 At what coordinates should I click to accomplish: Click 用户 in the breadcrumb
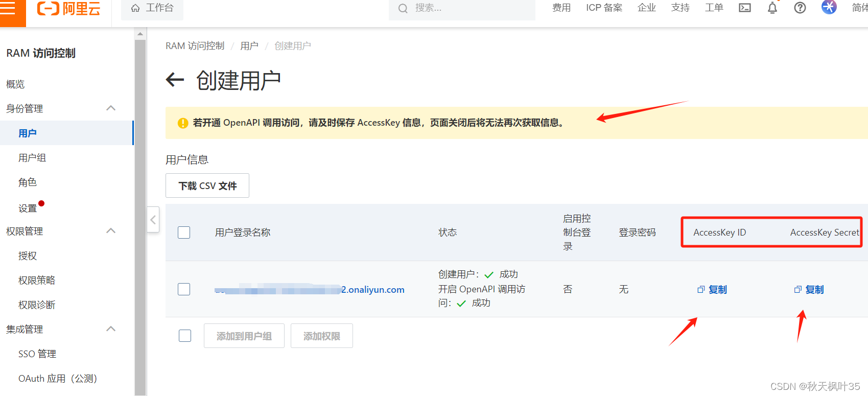[249, 46]
